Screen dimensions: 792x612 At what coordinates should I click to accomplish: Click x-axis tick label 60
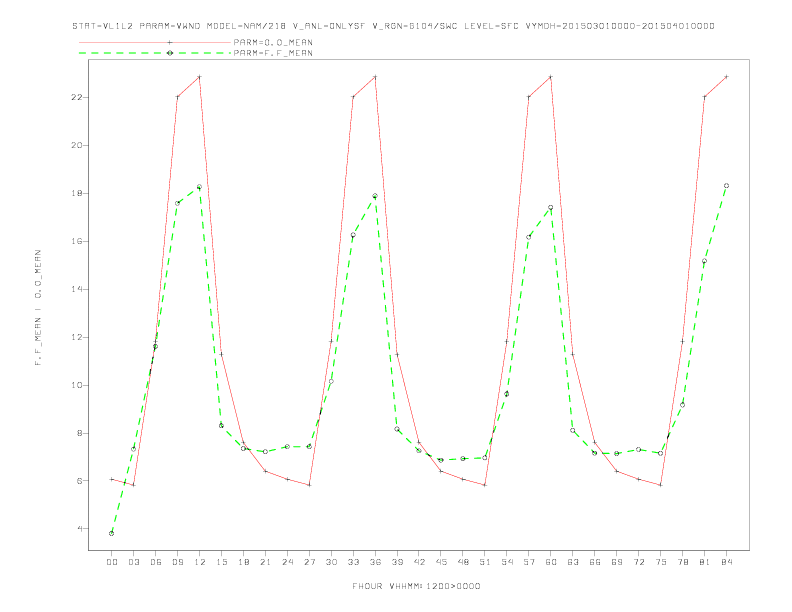tap(551, 562)
